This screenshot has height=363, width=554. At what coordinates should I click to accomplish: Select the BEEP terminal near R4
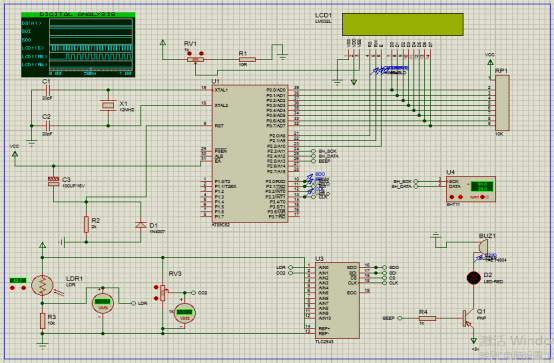[x=393, y=318]
